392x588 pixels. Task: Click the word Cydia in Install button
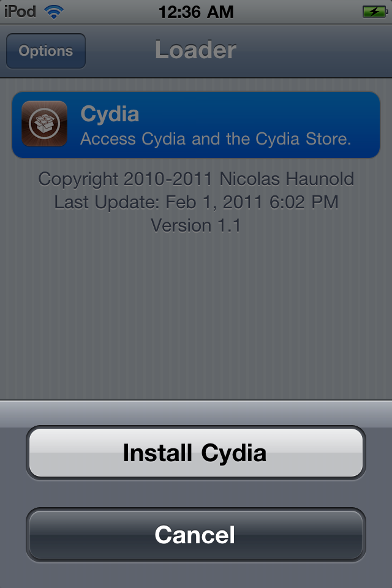[x=234, y=453]
